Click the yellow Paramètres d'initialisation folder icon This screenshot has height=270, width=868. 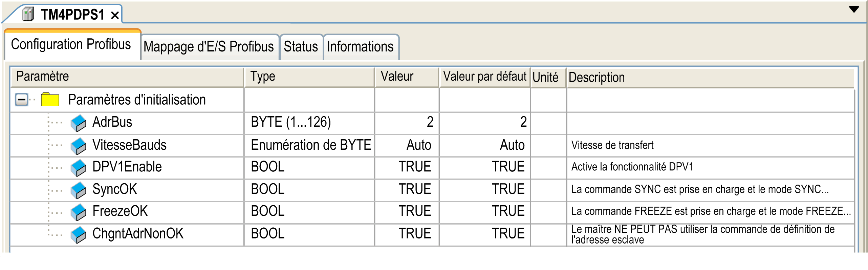(x=50, y=100)
